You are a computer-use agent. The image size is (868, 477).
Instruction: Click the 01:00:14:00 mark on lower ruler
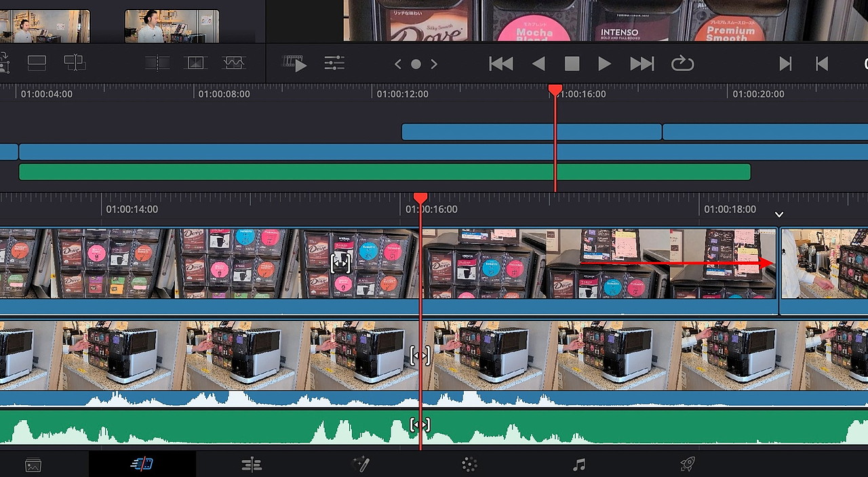[x=132, y=209]
